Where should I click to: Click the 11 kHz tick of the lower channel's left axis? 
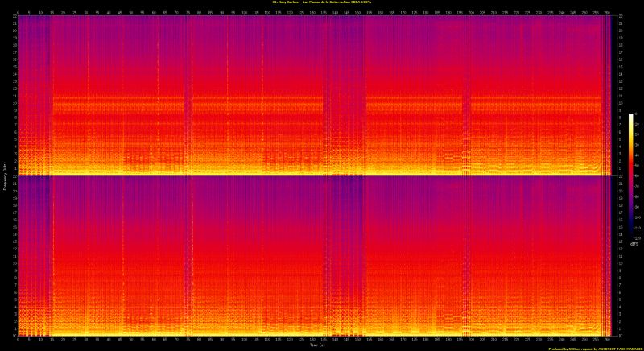click(13, 257)
